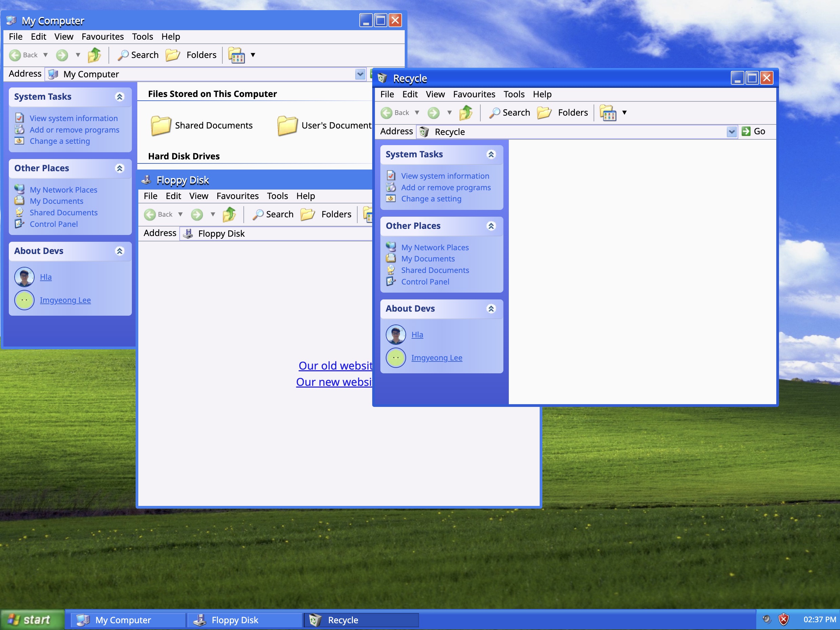
Task: Click Hla developer link in Recycle window
Action: pos(417,335)
